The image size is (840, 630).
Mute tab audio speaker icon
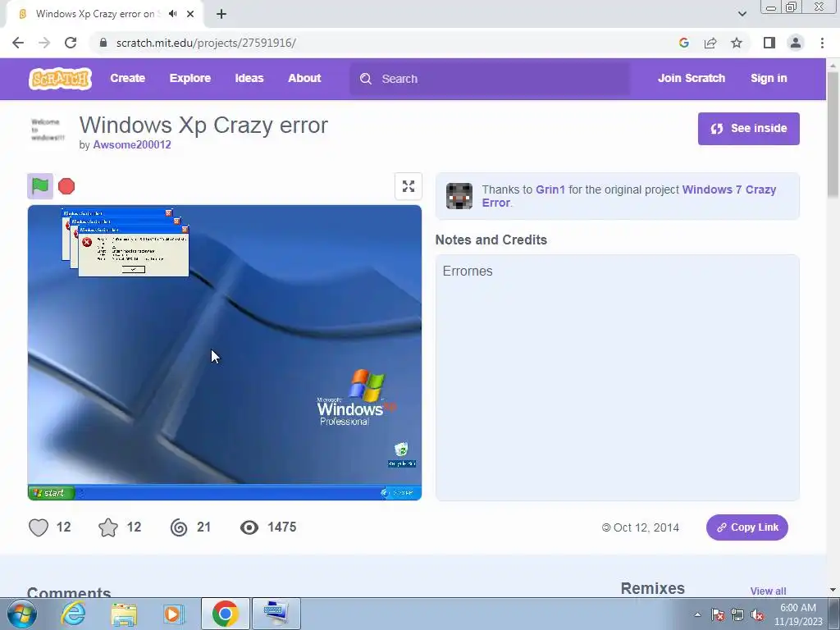[x=172, y=14]
